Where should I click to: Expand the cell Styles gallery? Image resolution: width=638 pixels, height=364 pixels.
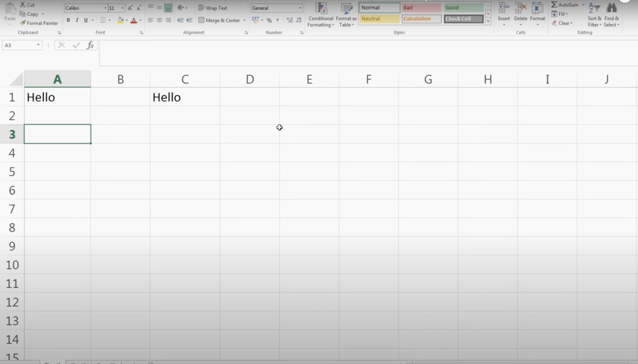pyautogui.click(x=488, y=22)
